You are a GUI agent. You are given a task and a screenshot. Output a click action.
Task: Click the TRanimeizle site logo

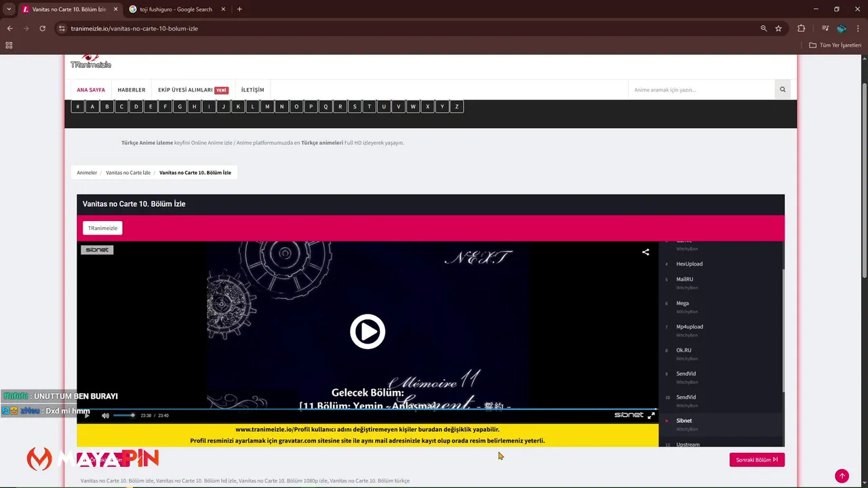click(91, 62)
